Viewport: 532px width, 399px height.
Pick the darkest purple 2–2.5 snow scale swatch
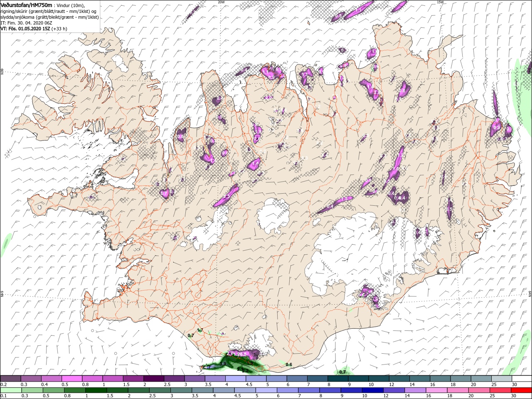pyautogui.click(x=153, y=379)
